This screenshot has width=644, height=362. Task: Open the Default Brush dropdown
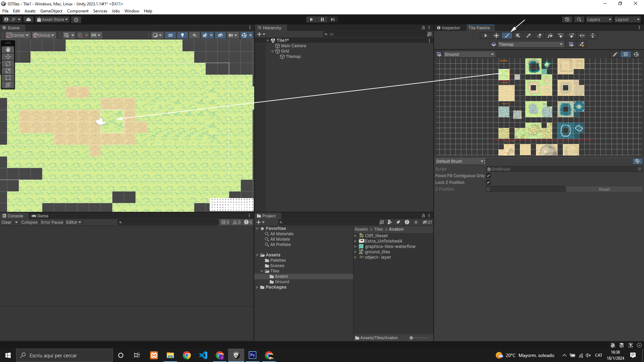460,161
